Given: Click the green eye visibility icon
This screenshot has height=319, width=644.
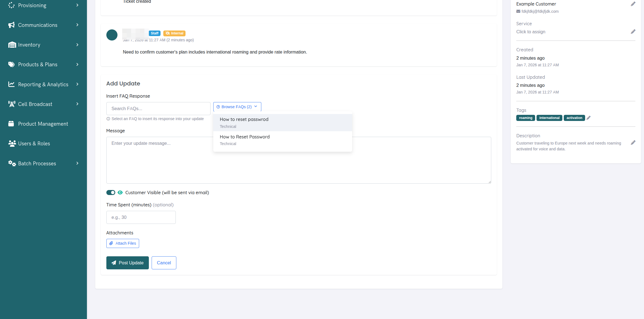Looking at the screenshot, I should pos(120,193).
